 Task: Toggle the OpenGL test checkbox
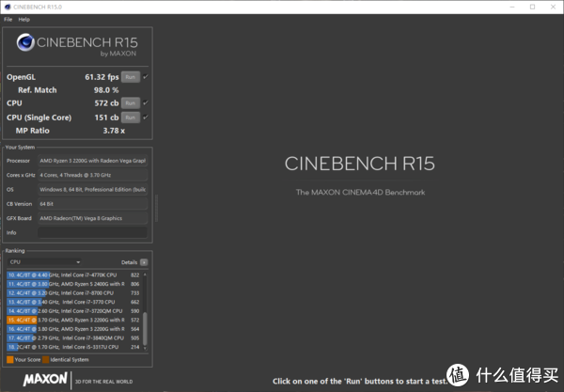click(146, 77)
